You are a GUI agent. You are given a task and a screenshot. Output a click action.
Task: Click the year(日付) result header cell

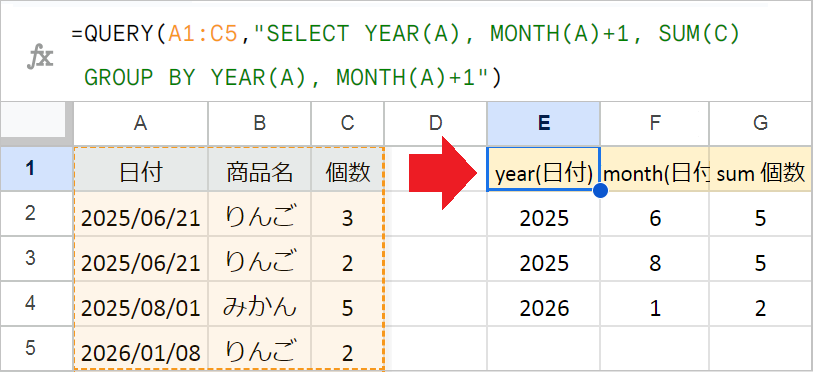point(543,169)
